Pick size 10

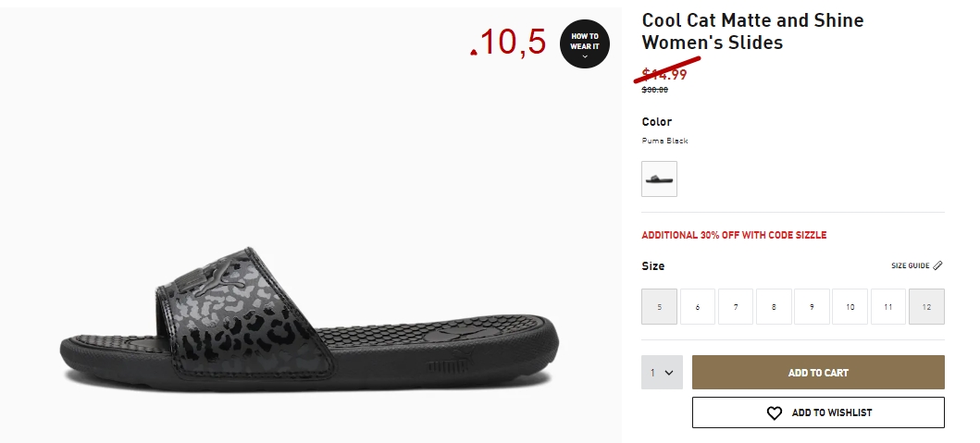coord(850,306)
